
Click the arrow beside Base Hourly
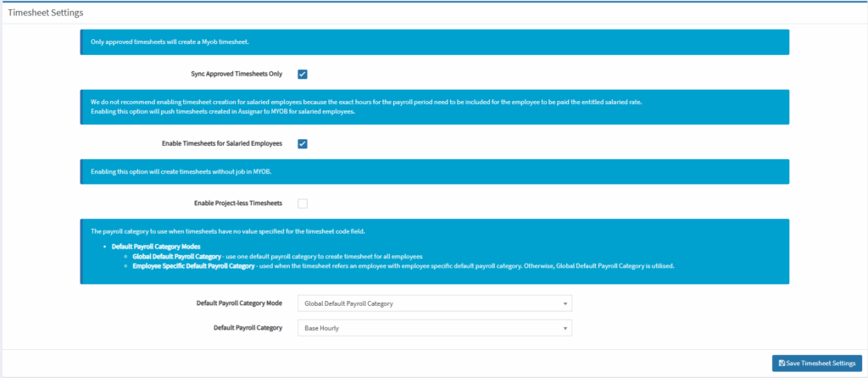tap(565, 327)
